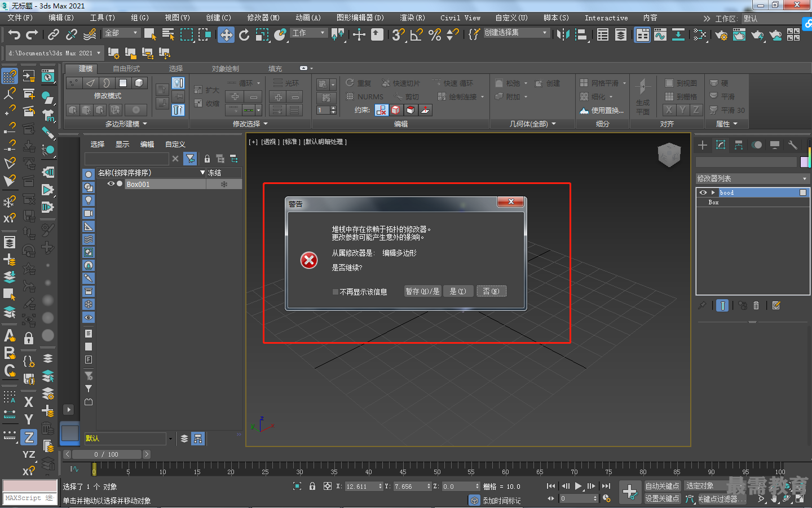Open the Rendered Frame Window icon
Image resolution: width=812 pixels, height=508 pixels.
tap(739, 35)
